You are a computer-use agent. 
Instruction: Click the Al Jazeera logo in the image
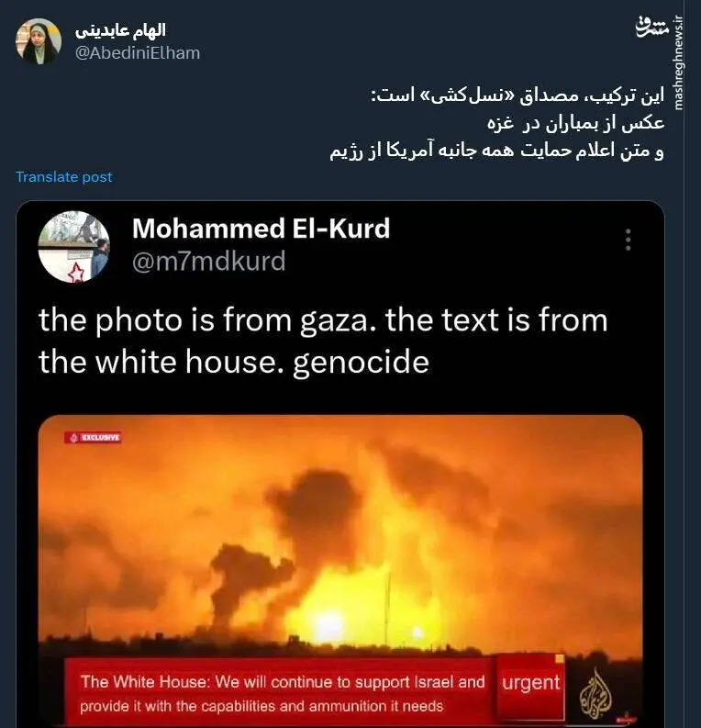tap(595, 695)
